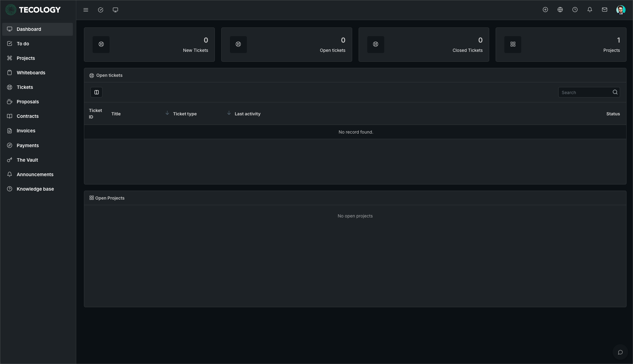Screen dimensions: 633x364
Task: Click the search magnifier icon
Action: click(x=615, y=92)
